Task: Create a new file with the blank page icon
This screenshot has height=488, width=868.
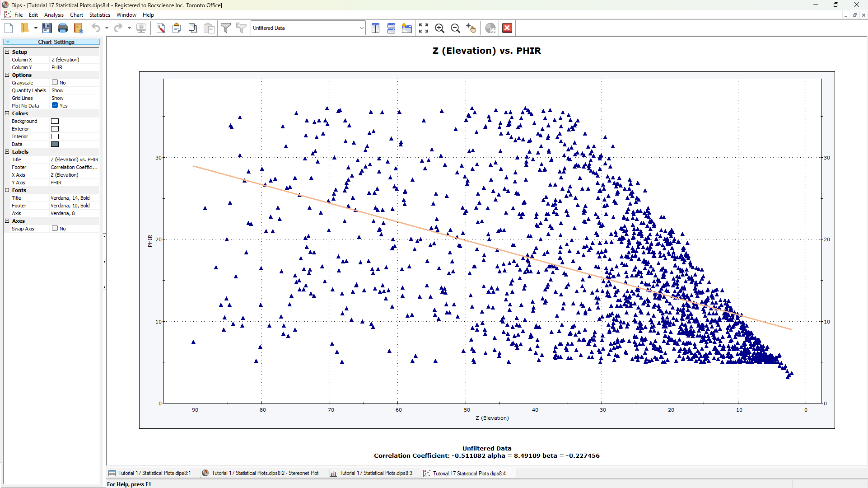Action: (x=9, y=28)
